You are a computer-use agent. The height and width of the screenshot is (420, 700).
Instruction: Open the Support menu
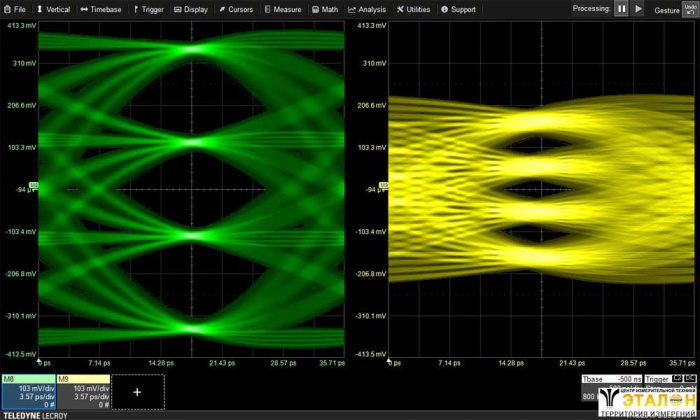coord(458,9)
